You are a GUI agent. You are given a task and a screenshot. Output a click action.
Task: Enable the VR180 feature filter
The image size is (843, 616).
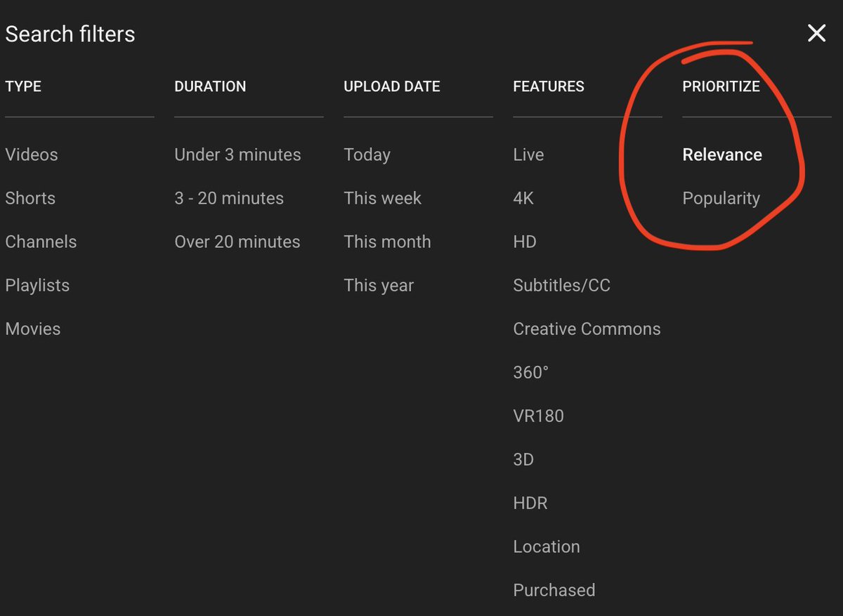coord(538,416)
